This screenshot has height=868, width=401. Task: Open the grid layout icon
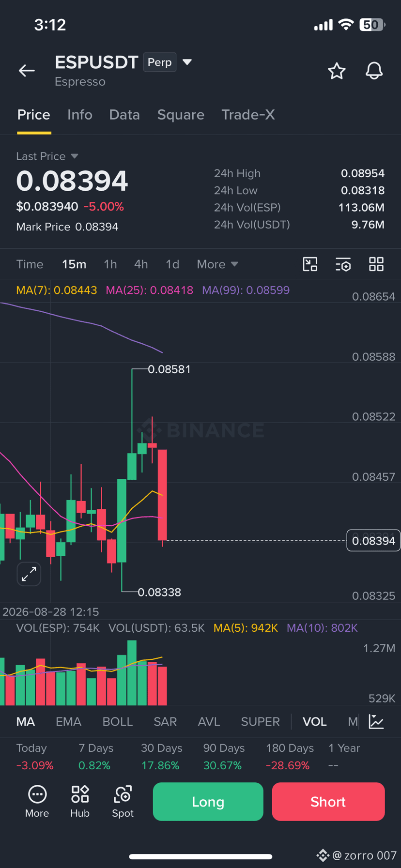point(376,264)
